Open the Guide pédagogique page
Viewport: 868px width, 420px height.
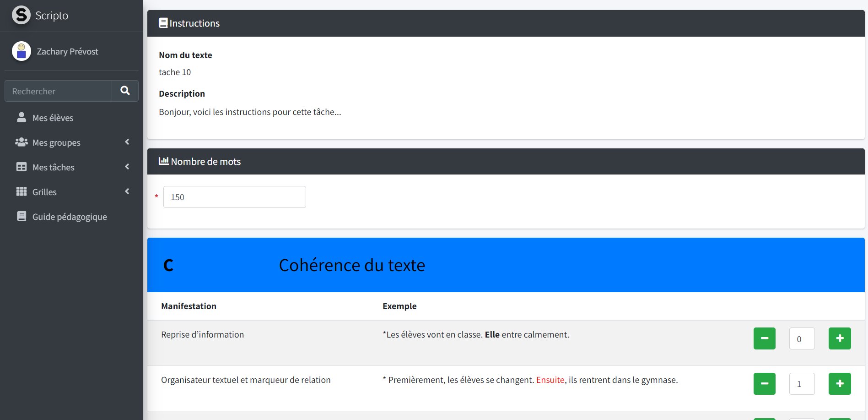click(70, 216)
